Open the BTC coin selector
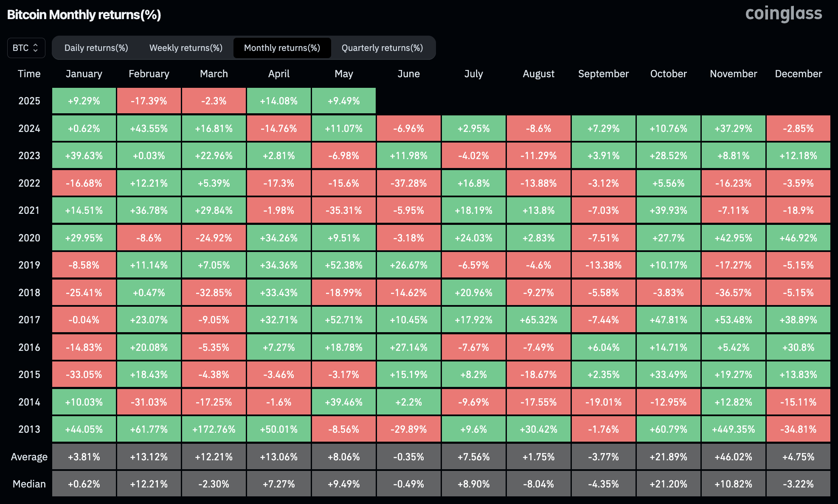This screenshot has width=838, height=504. tap(26, 48)
